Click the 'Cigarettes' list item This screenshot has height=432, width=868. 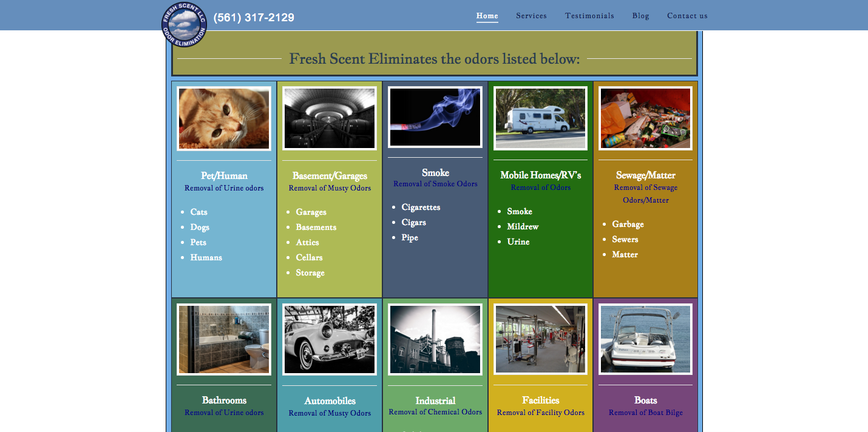tap(421, 208)
